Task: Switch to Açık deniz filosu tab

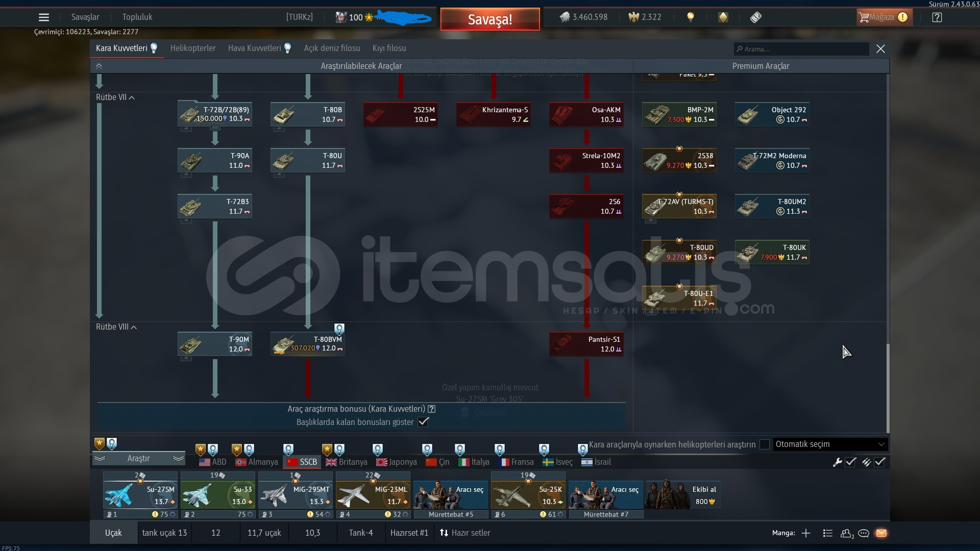Action: click(x=332, y=48)
